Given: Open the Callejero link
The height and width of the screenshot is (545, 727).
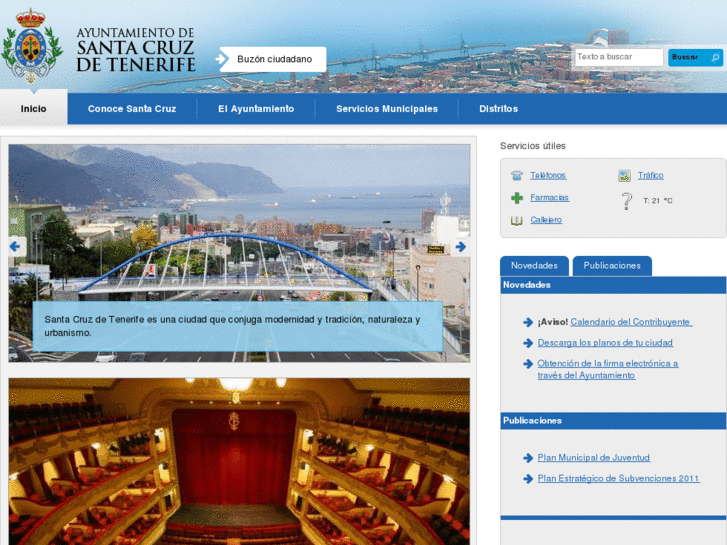Looking at the screenshot, I should coord(546,220).
